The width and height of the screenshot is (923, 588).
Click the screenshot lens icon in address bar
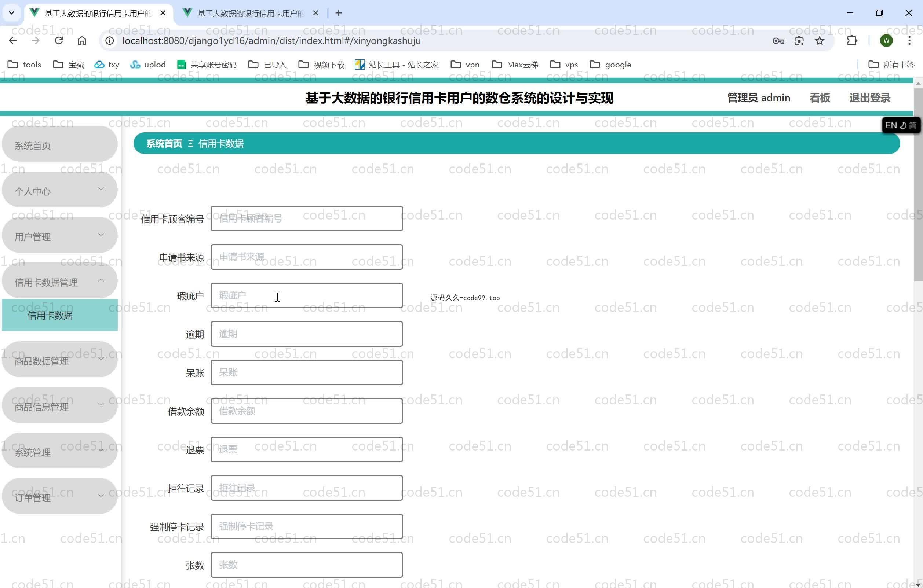(799, 41)
